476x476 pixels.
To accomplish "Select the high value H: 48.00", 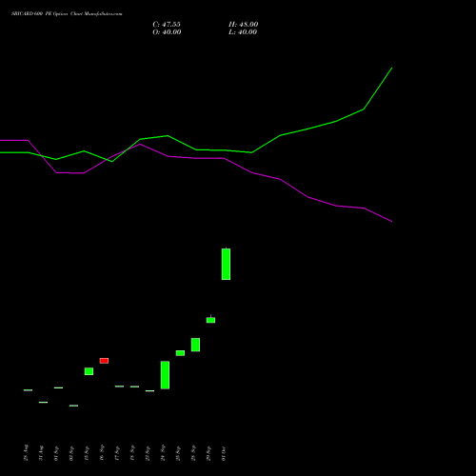I will coord(244,25).
